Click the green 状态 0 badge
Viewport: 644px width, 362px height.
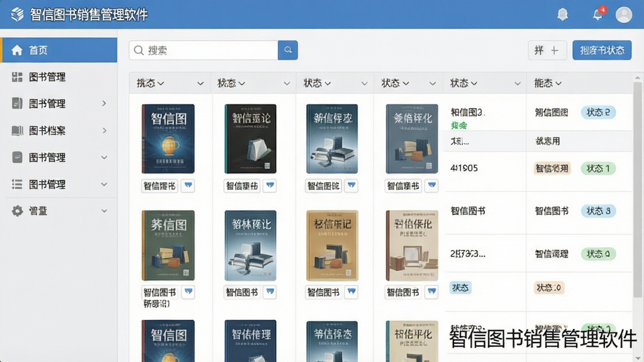point(598,254)
